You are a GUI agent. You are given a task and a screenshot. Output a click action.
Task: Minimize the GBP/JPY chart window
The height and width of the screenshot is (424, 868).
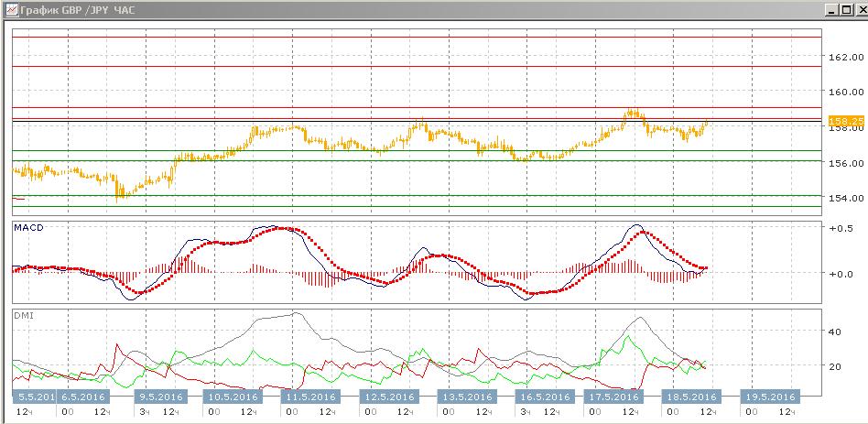click(830, 10)
